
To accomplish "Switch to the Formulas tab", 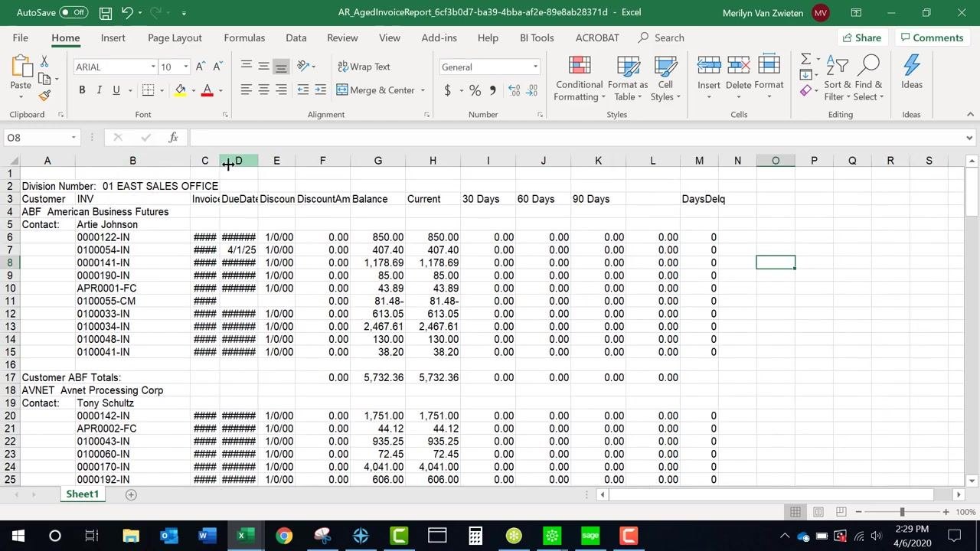I will [244, 37].
